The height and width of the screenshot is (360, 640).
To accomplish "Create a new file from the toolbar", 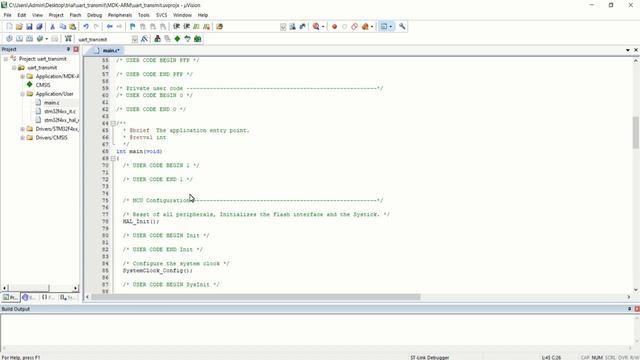I will coord(9,27).
